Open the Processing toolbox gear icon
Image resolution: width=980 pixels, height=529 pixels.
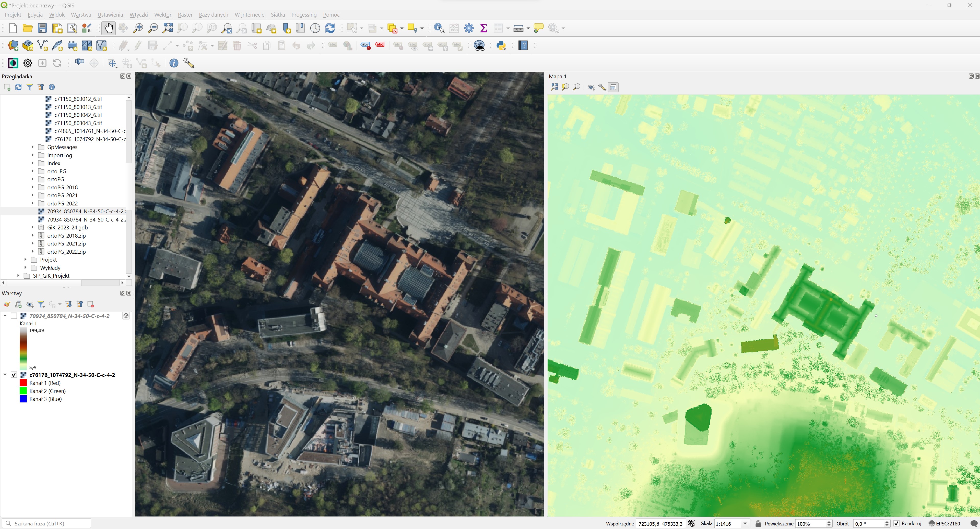point(469,28)
